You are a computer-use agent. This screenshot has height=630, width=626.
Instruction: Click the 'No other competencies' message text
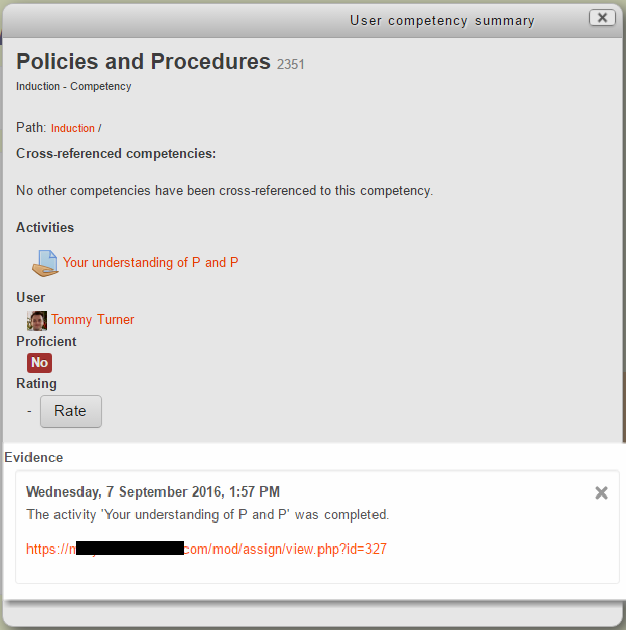pyautogui.click(x=224, y=190)
